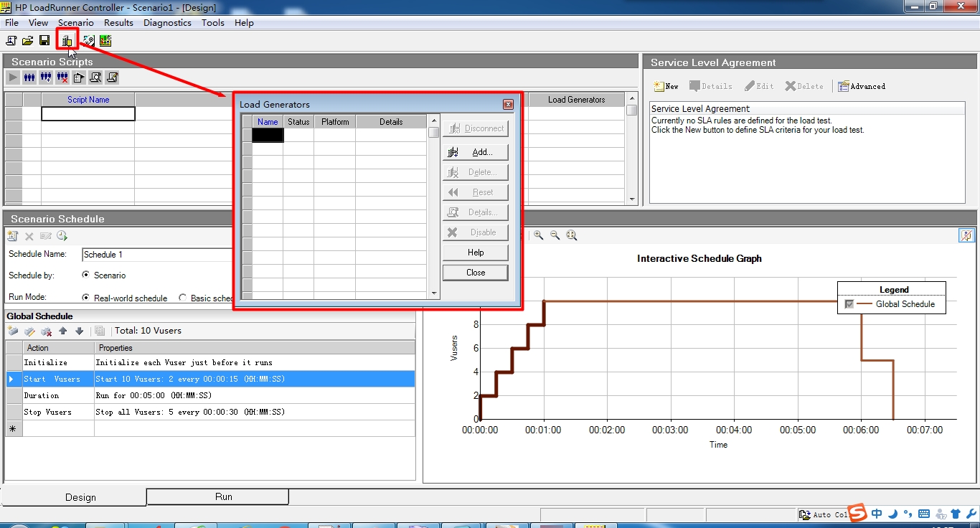
Task: Click the empty Script Name cell
Action: 88,113
